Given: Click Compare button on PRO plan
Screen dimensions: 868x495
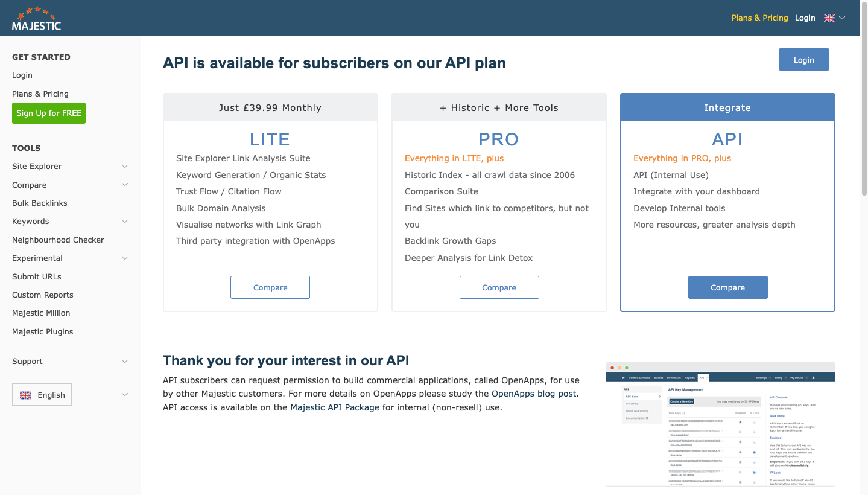Looking at the screenshot, I should [x=499, y=287].
